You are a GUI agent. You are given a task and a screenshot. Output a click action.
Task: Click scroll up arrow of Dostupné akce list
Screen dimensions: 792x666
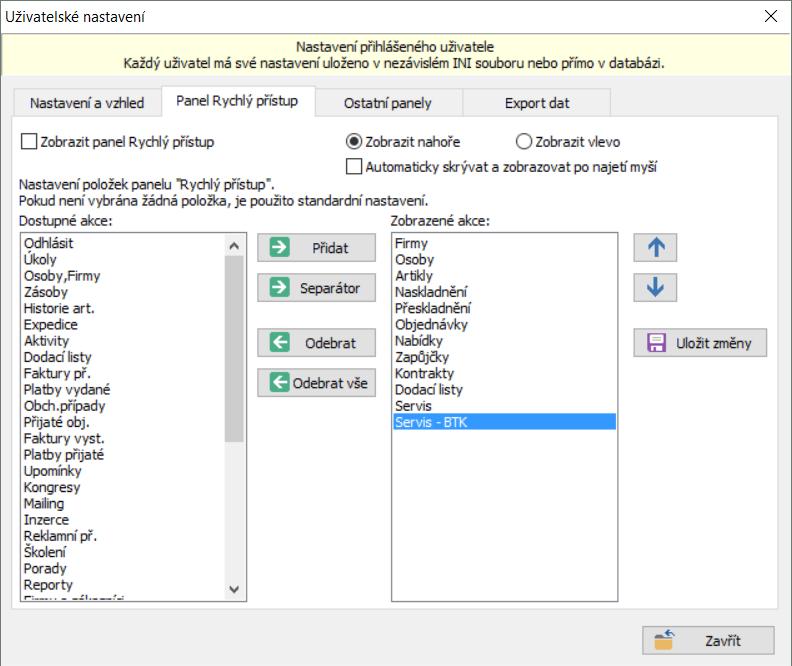point(234,246)
